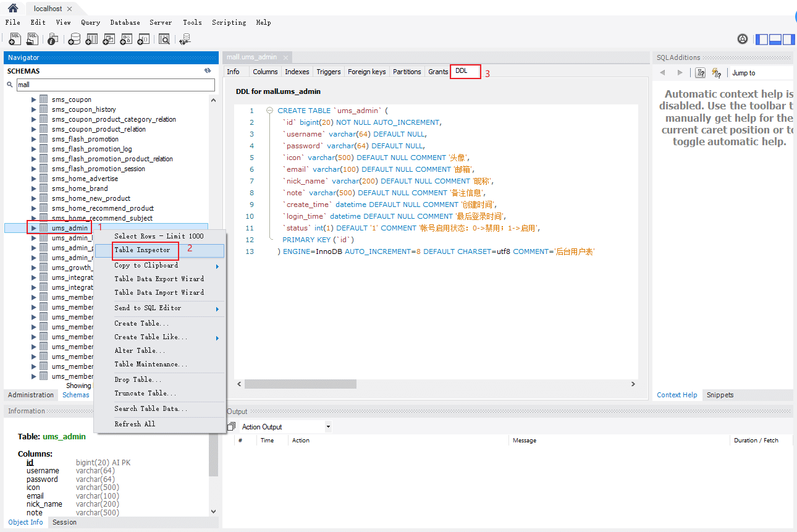Image resolution: width=797 pixels, height=532 pixels.
Task: Expand the sms_home_advertise table node
Action: 34,179
